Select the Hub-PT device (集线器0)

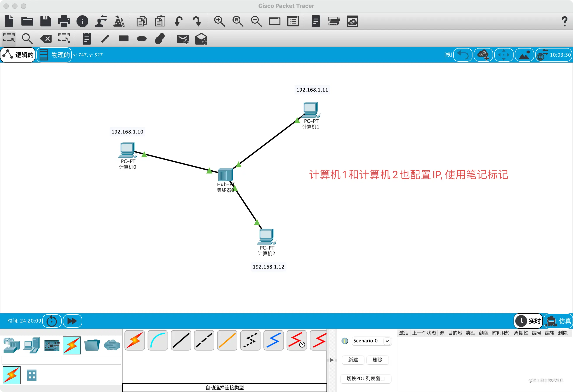(x=225, y=175)
